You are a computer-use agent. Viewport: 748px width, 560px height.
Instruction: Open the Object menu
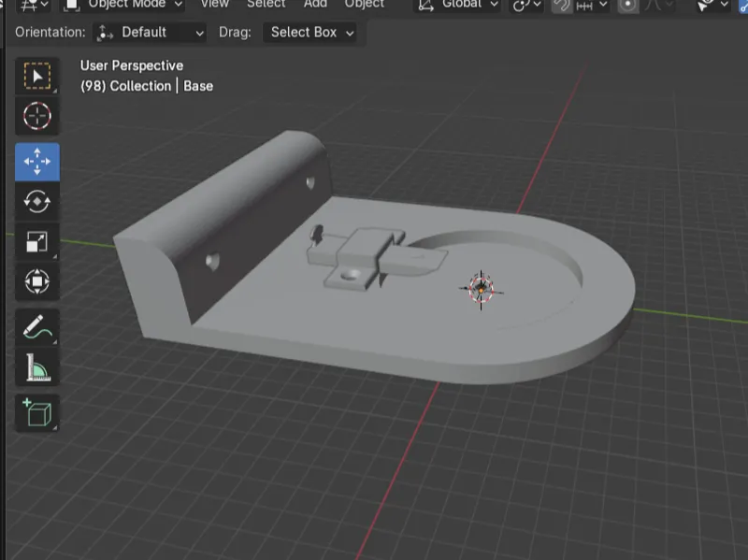point(364,4)
